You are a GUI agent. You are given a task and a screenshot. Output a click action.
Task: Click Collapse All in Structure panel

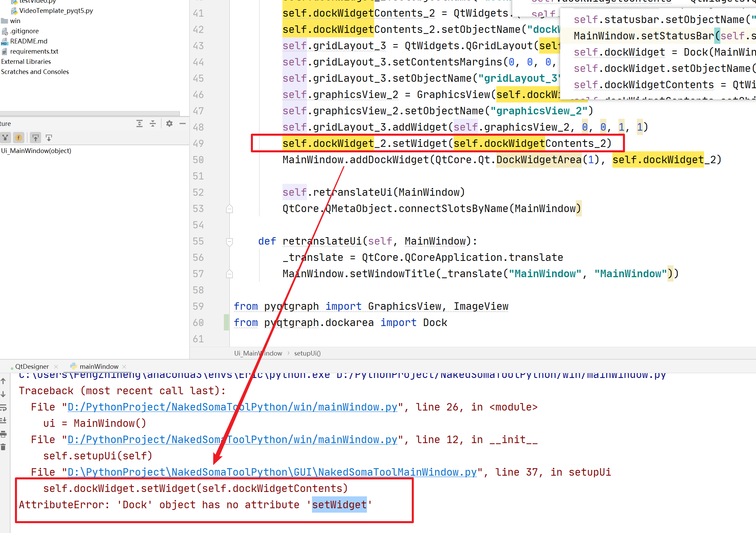153,123
